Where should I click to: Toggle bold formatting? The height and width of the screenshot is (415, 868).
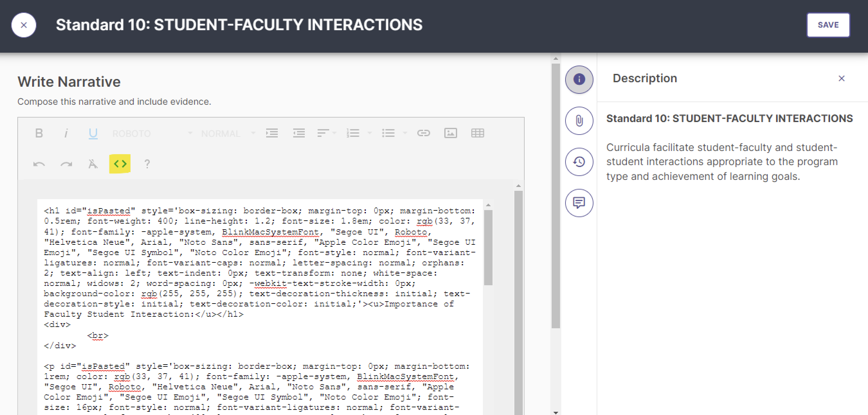pyautogui.click(x=39, y=133)
